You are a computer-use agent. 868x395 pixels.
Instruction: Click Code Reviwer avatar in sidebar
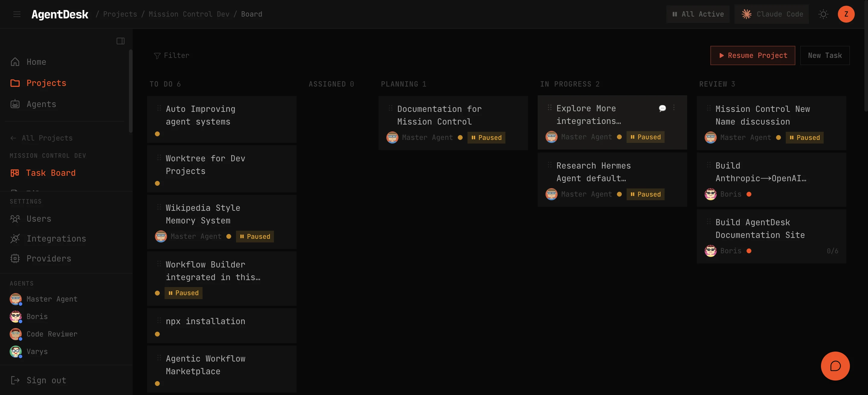(x=15, y=334)
